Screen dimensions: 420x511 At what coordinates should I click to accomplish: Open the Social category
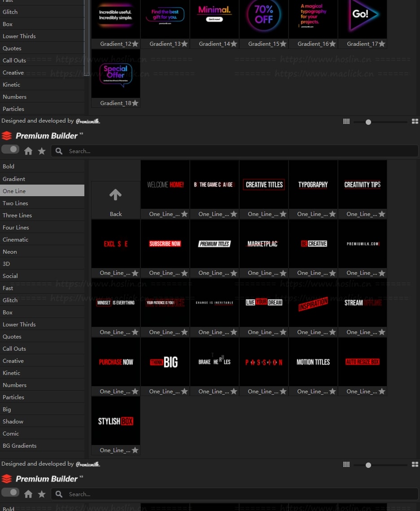click(42, 276)
